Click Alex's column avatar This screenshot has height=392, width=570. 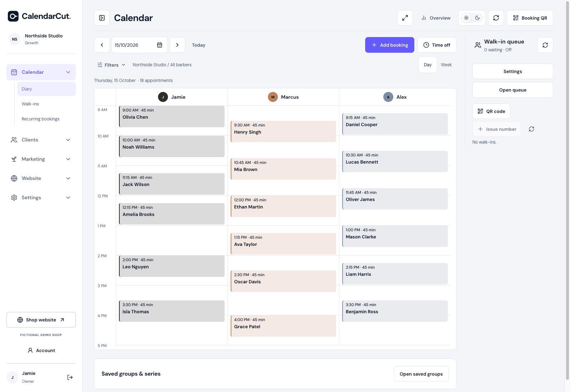[388, 97]
